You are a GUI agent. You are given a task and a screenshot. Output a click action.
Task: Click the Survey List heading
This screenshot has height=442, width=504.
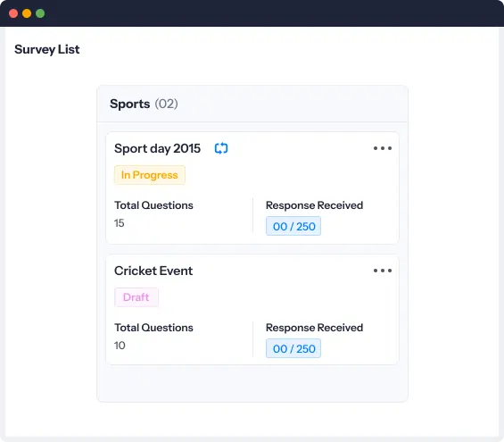coord(47,49)
